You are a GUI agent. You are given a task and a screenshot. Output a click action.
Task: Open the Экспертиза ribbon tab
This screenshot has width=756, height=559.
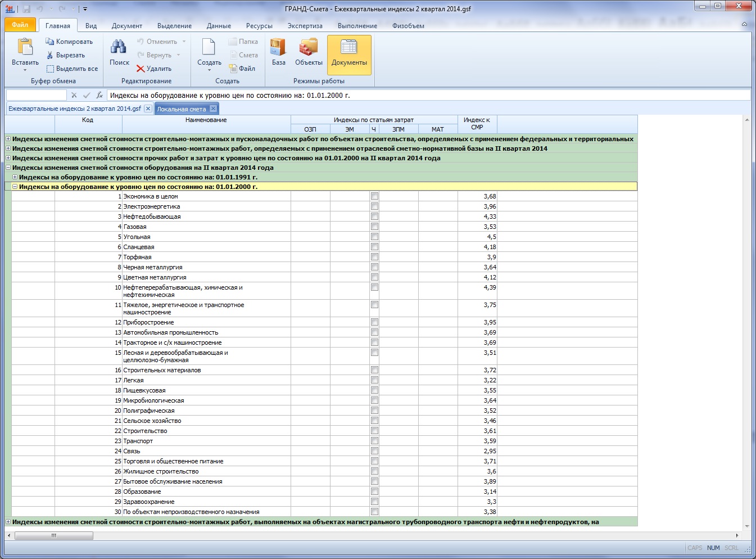(x=305, y=26)
